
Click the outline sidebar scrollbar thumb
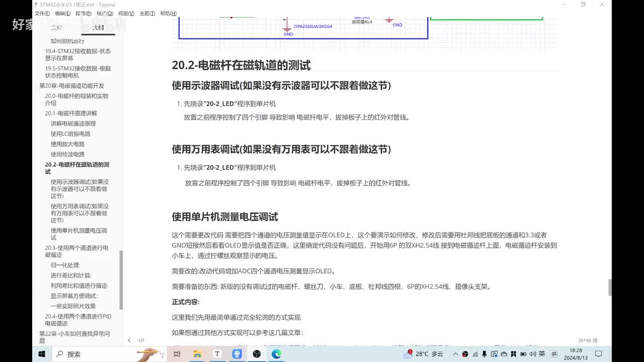(121, 280)
